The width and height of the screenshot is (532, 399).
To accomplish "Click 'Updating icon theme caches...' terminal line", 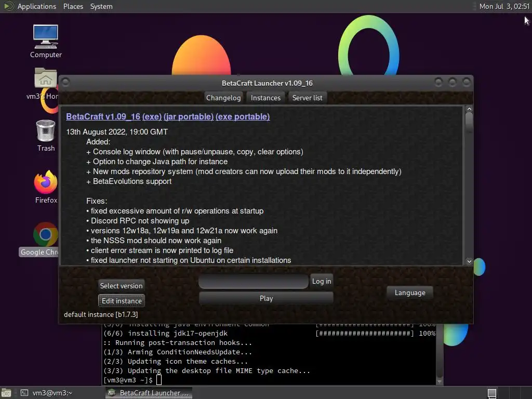I will pyautogui.click(x=176, y=362).
